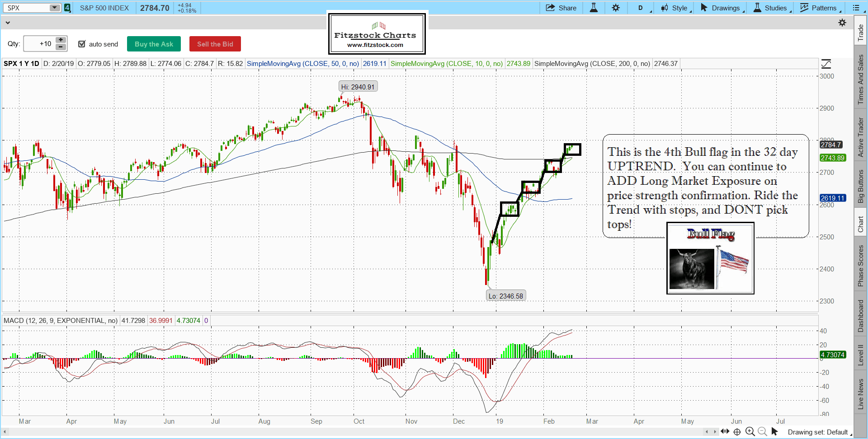Increase quantity with the plus stepper
The image size is (868, 439).
[x=61, y=40]
